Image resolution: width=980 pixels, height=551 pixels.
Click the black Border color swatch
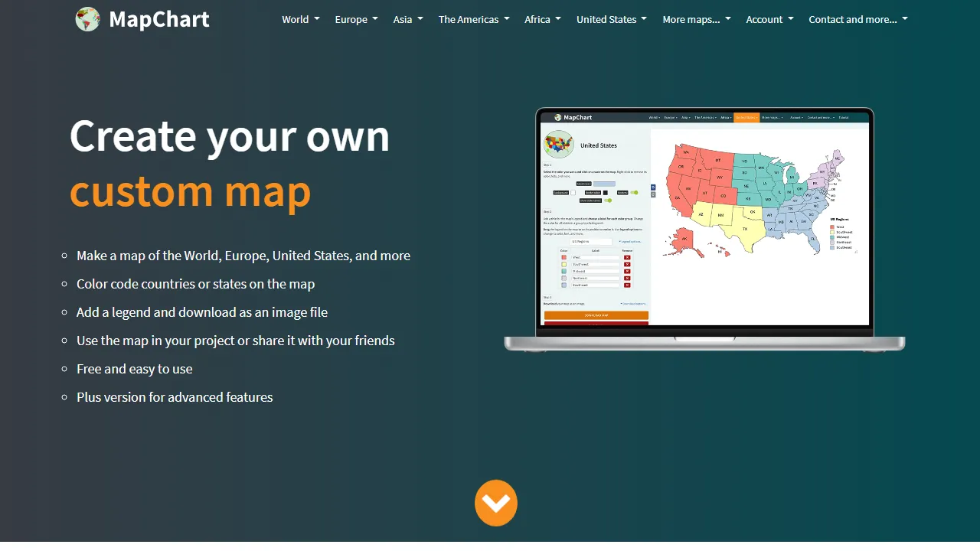[606, 192]
